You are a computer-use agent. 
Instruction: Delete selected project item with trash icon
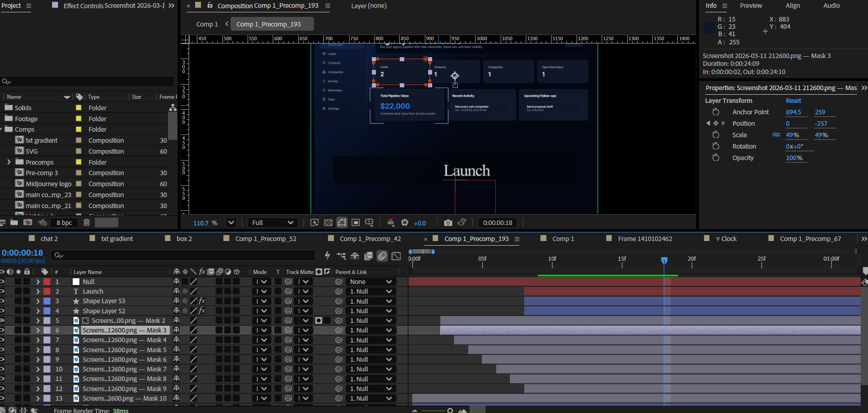point(86,222)
